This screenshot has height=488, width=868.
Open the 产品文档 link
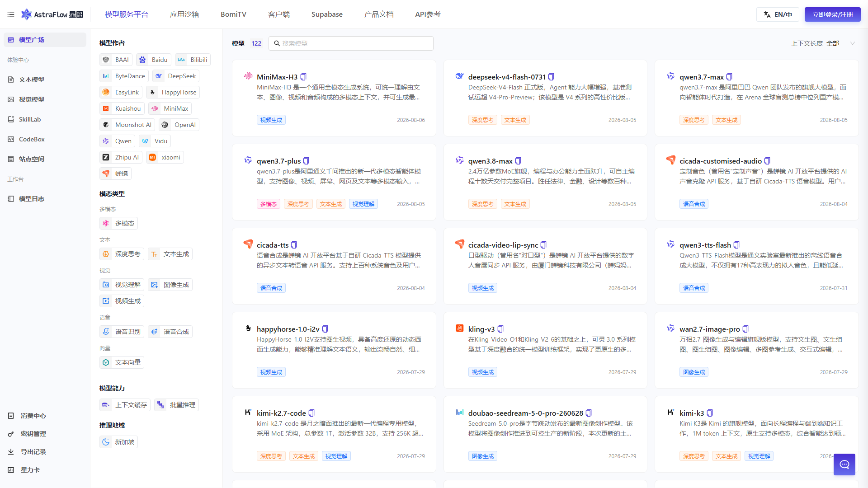click(x=379, y=14)
